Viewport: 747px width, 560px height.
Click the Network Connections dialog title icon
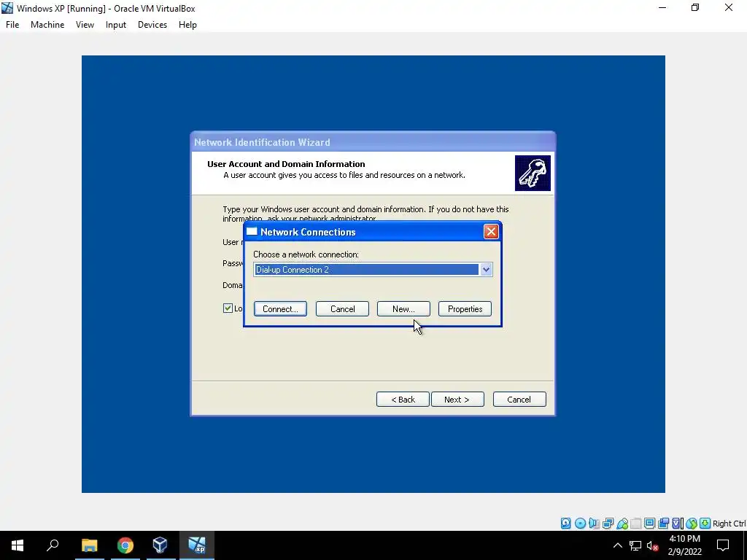(252, 232)
